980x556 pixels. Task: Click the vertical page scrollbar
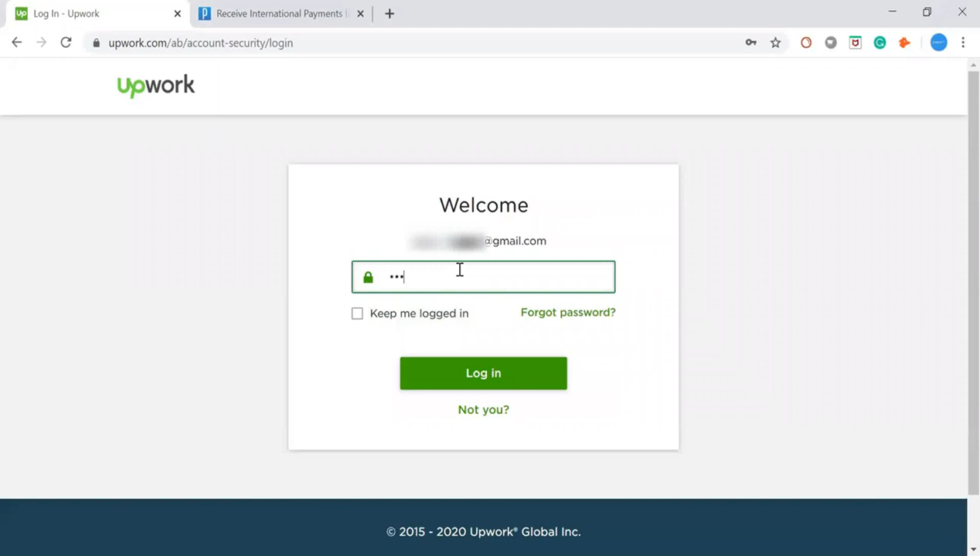click(x=973, y=282)
